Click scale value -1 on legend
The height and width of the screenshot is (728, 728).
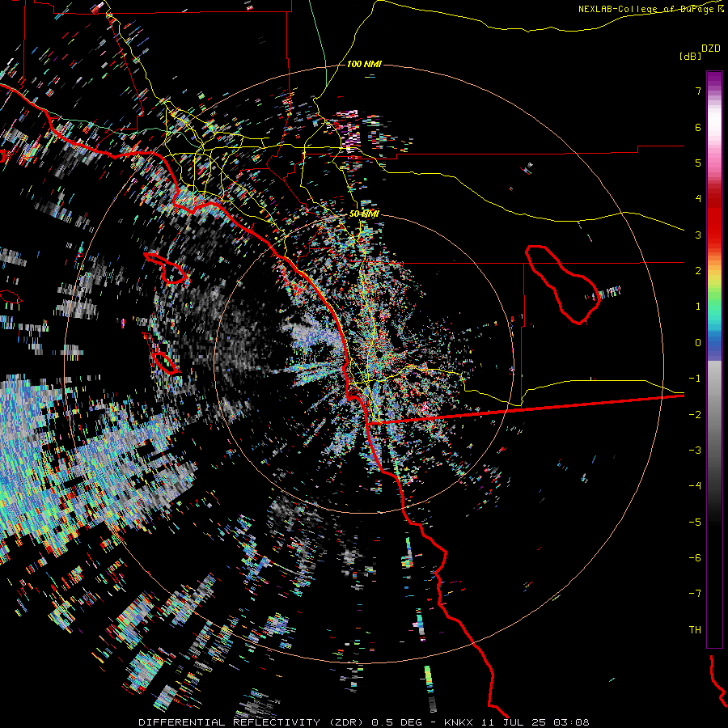click(695, 379)
